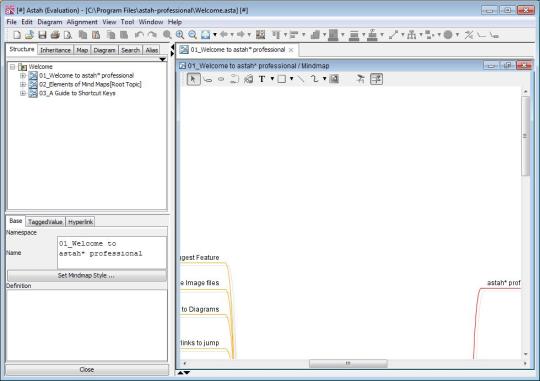The height and width of the screenshot is (381, 540).
Task: Switch to the Map tab
Action: 82,50
